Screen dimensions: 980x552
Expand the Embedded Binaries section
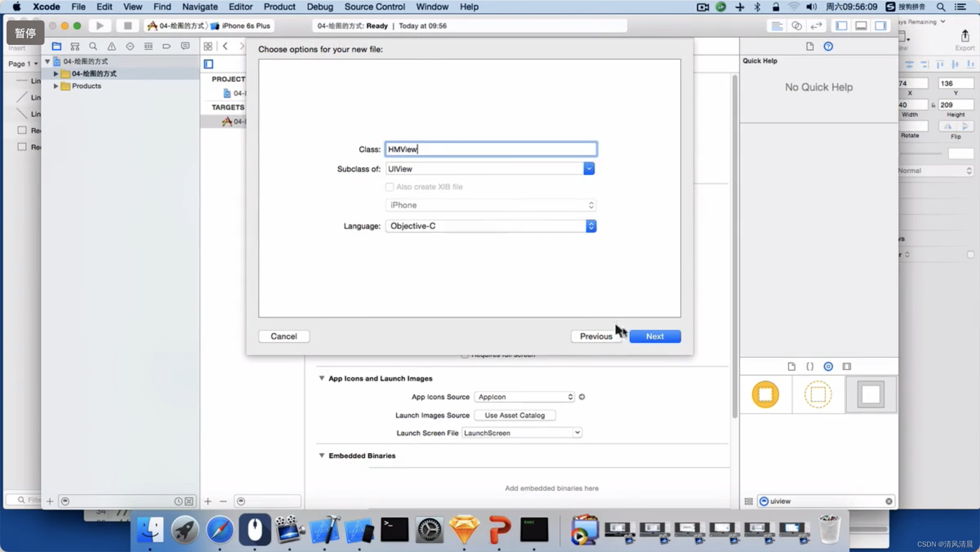pos(322,456)
